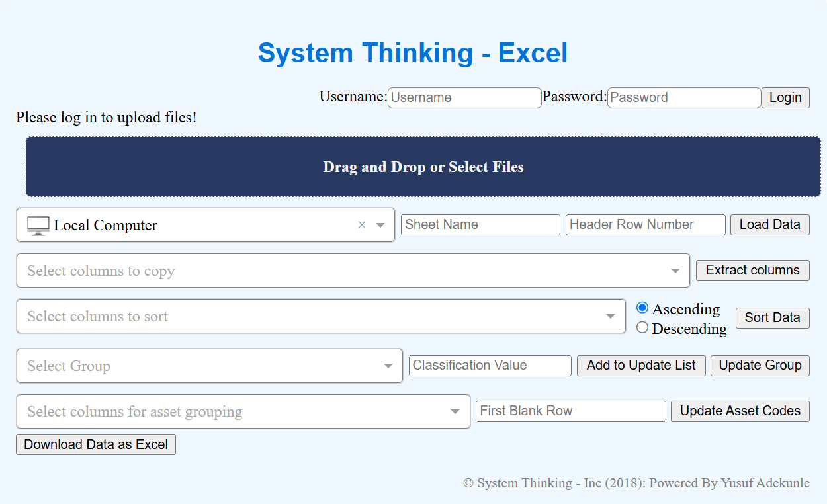
Task: Click the Local Computer monitor icon
Action: 38,226
